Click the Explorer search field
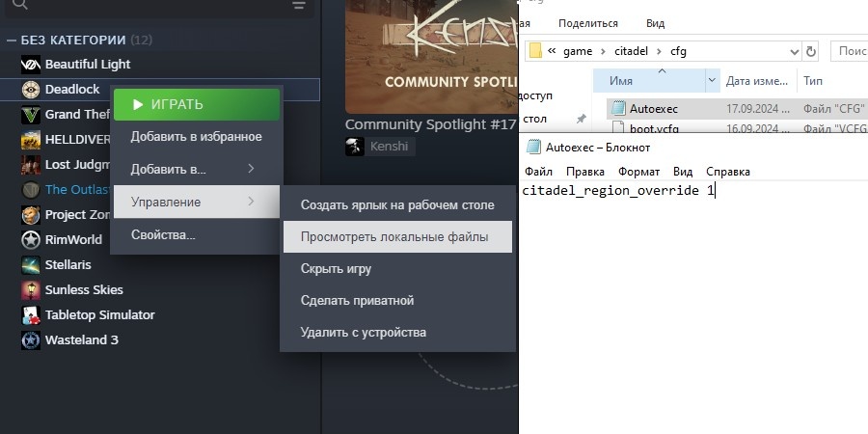Screen dimensions: 868x434 coord(849,51)
